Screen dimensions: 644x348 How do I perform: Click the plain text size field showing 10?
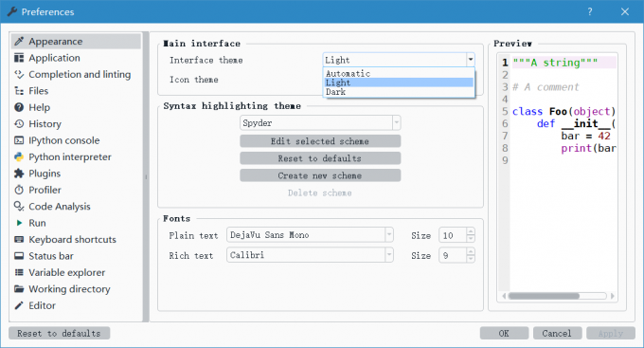453,235
